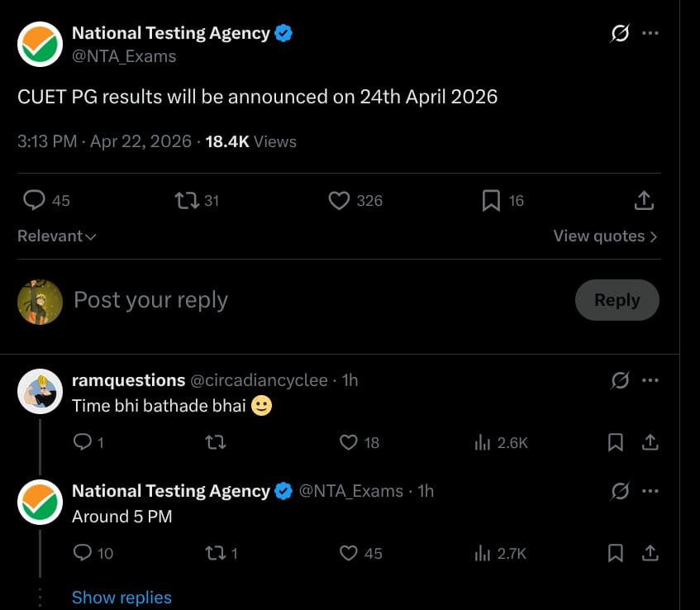
Task: Open more options on the main post
Action: click(650, 34)
